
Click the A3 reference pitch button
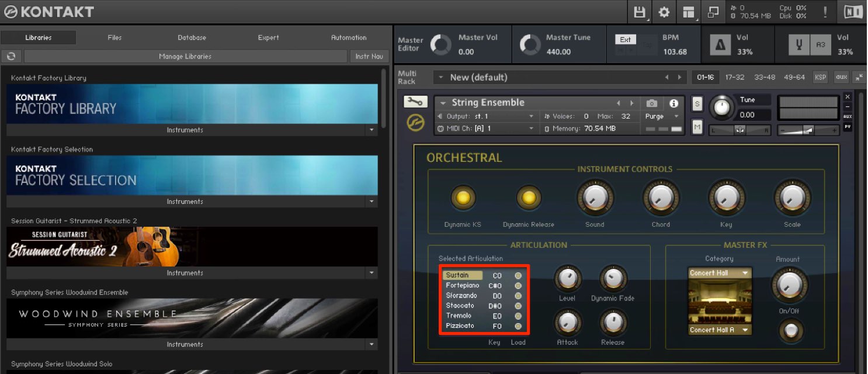click(821, 44)
